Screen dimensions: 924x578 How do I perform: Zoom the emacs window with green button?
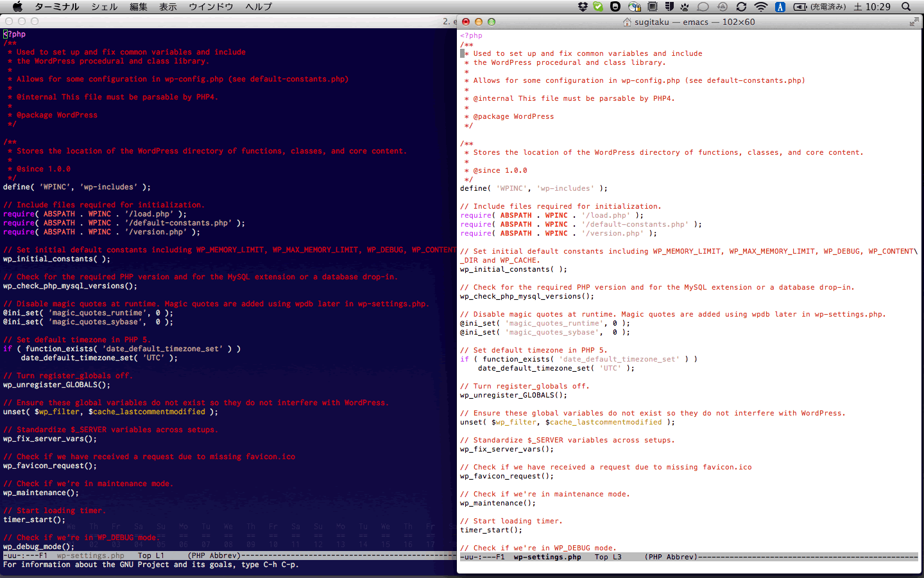pyautogui.click(x=492, y=22)
